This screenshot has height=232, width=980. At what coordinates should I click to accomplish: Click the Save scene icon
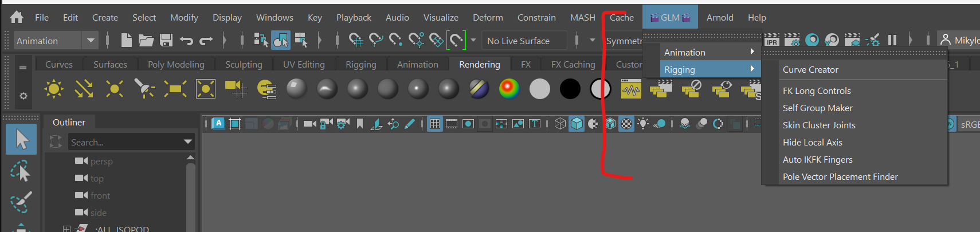(x=166, y=40)
